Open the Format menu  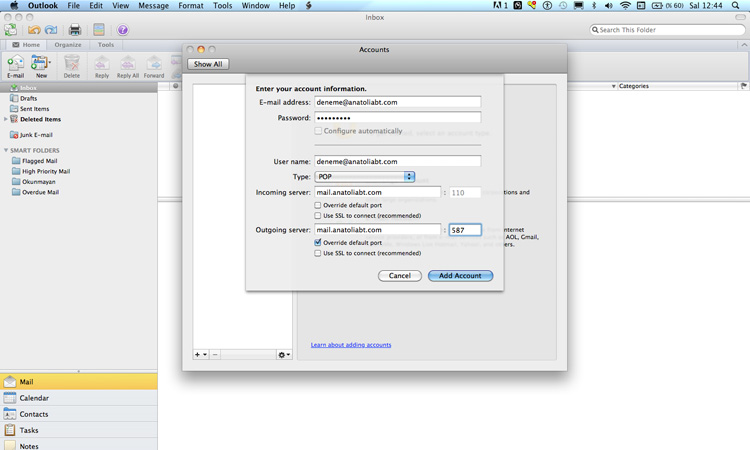tap(191, 6)
